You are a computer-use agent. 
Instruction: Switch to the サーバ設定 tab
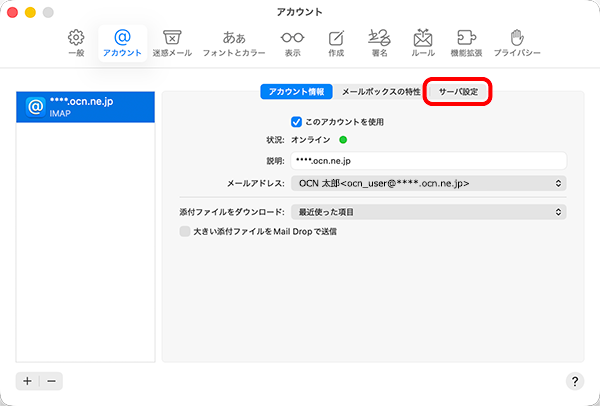point(458,91)
